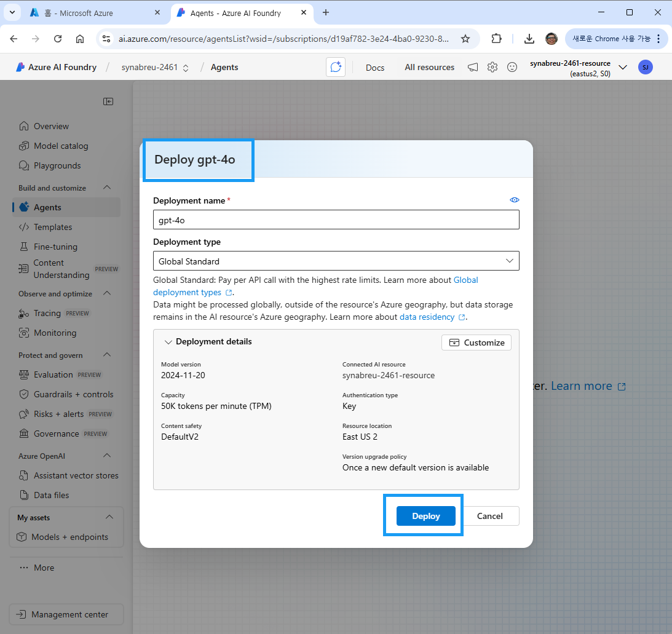Open the settings gear icon
The image size is (672, 634).
pyautogui.click(x=492, y=67)
